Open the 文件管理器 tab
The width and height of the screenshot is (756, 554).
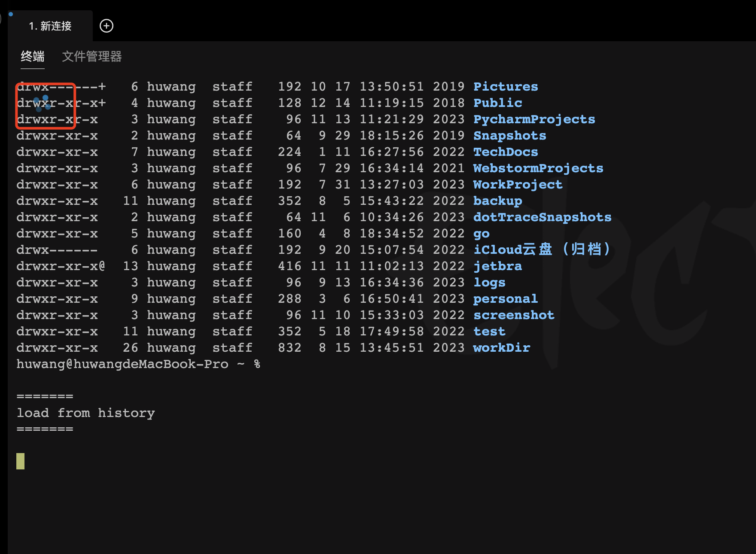(92, 56)
